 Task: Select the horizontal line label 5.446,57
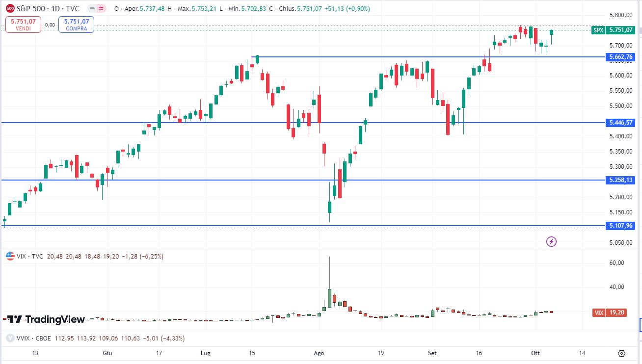(621, 123)
